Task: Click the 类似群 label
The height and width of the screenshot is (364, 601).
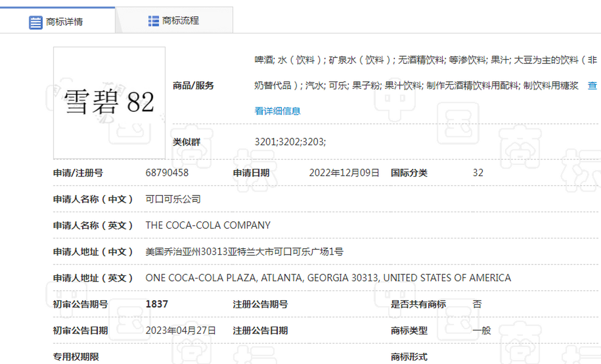Action: pos(186,142)
